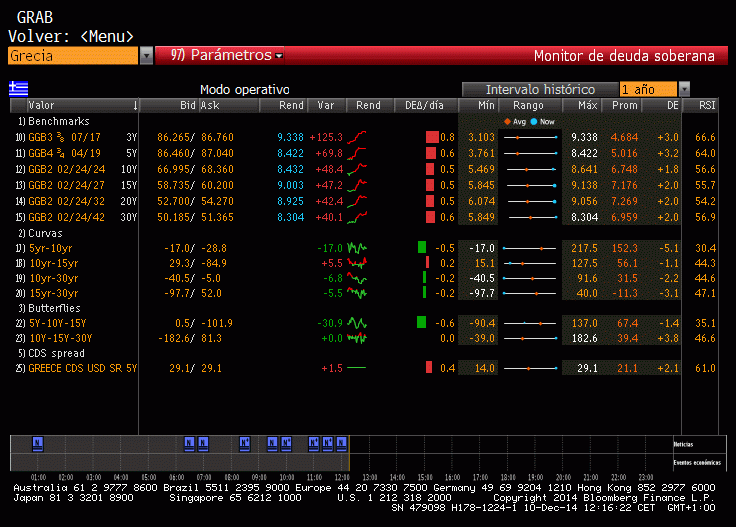Select the GGB3 07/17 3Y bond
The image size is (736, 527).
tap(76, 137)
